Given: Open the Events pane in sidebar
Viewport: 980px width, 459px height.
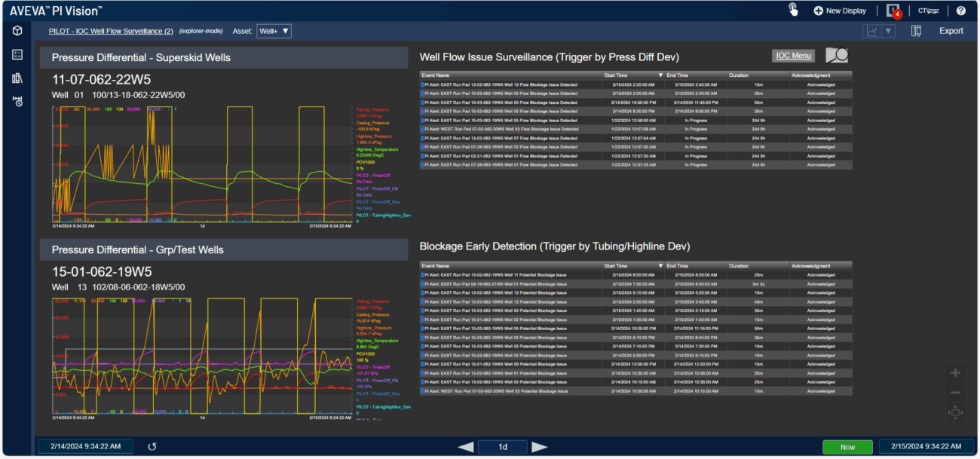Looking at the screenshot, I should tap(17, 101).
